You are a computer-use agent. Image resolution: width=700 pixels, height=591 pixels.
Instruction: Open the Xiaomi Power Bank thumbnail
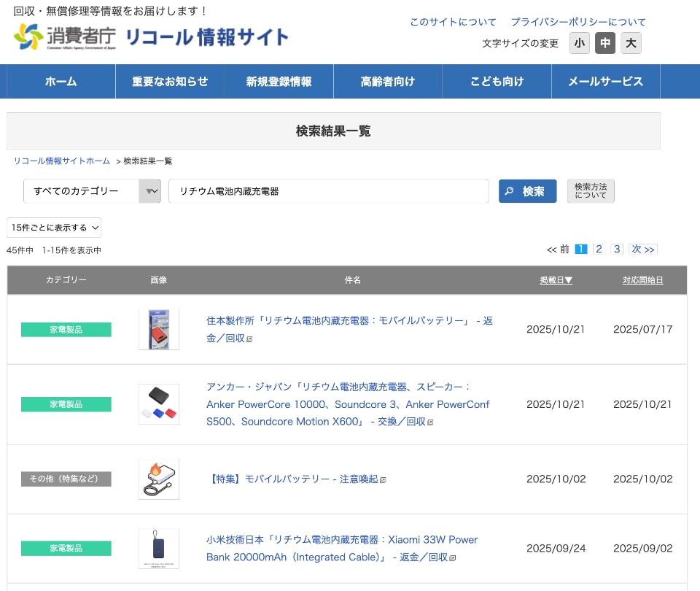pyautogui.click(x=159, y=549)
